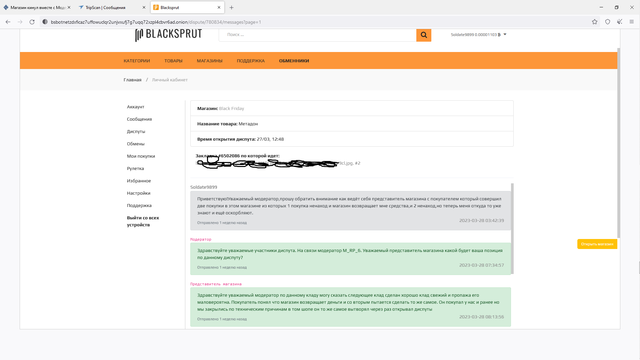Screen dimensions: 640x360
Task: Open Поддержка in the sidebar
Action: (139, 205)
